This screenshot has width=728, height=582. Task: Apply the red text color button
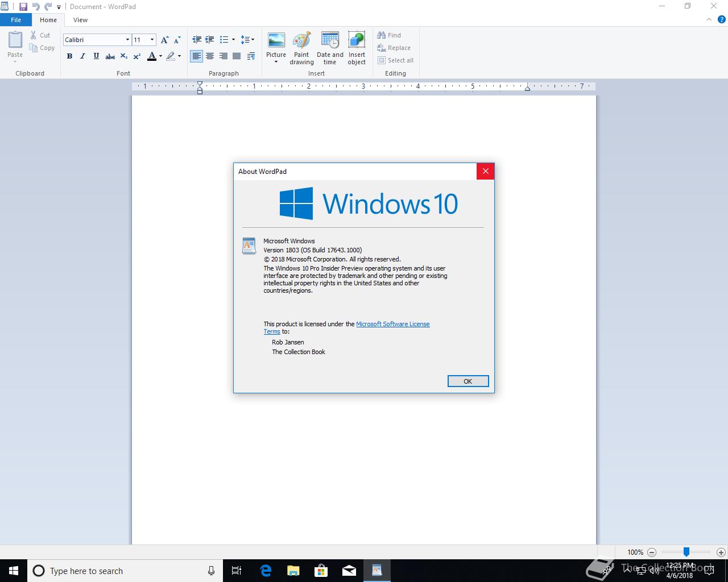151,56
